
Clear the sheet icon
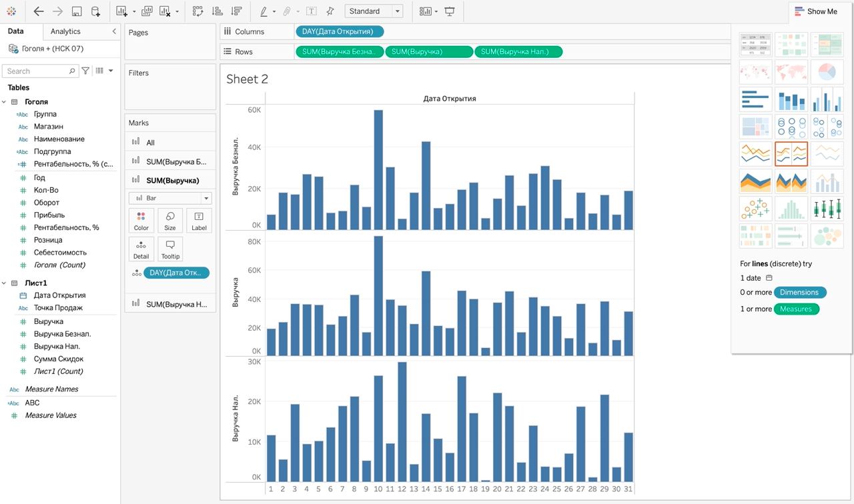[x=165, y=11]
